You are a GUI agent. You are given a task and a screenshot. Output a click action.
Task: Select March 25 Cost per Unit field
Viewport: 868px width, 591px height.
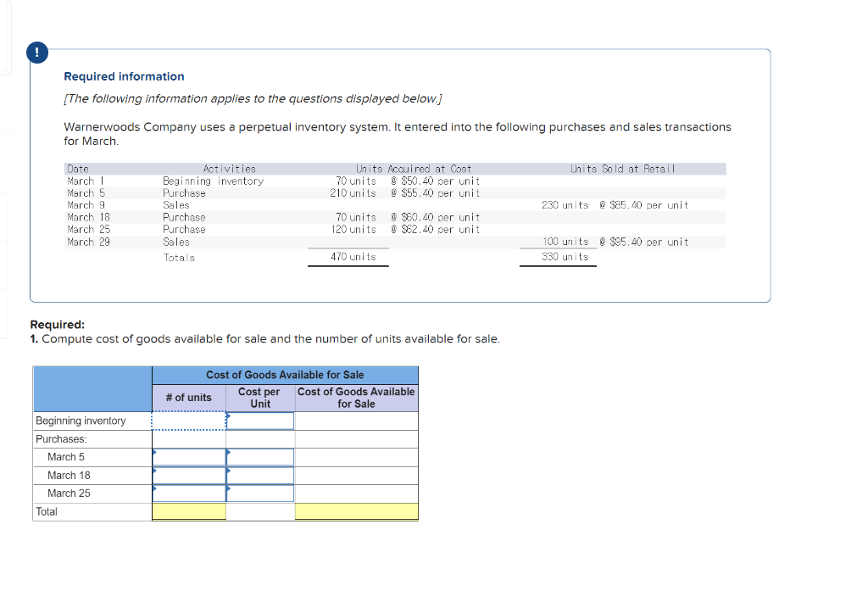(x=260, y=493)
